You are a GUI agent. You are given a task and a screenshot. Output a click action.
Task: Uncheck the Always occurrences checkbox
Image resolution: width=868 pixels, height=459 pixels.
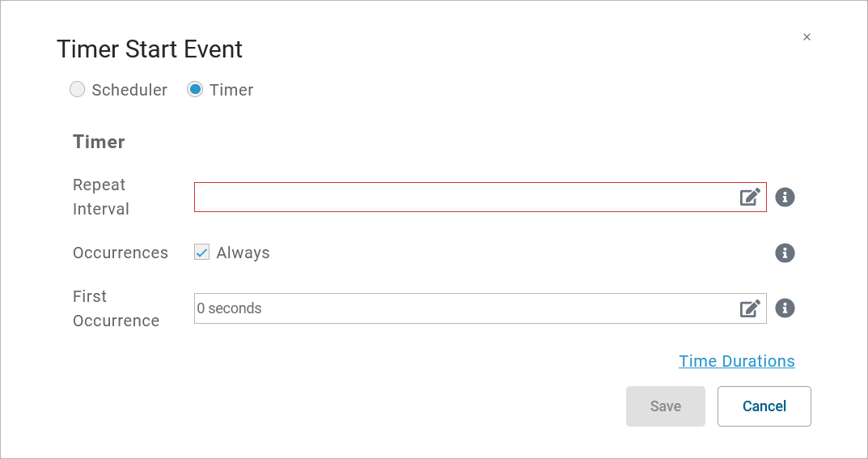point(202,253)
